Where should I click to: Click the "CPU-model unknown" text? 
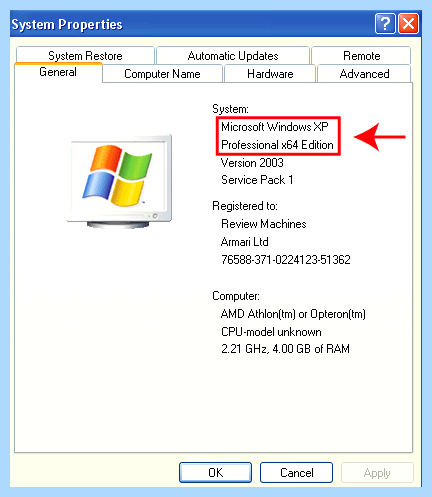click(x=271, y=332)
